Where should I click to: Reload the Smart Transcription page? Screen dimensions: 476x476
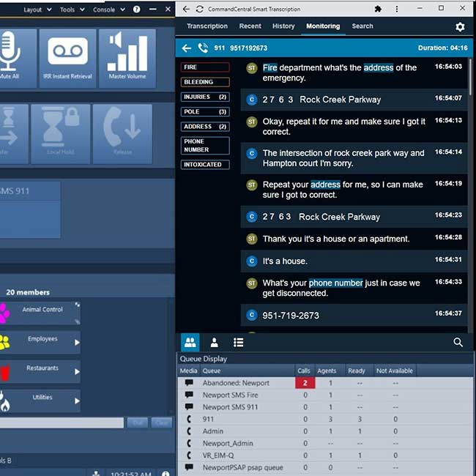point(199,9)
